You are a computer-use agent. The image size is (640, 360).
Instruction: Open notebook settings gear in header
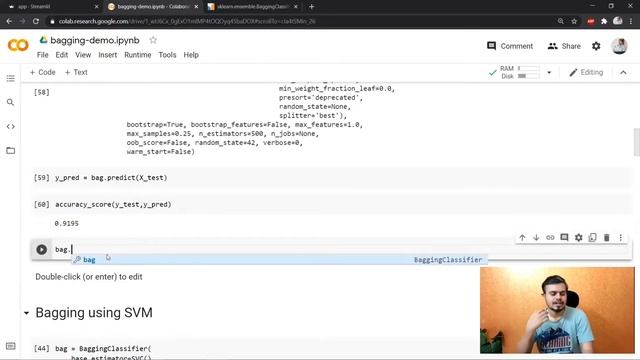[596, 46]
